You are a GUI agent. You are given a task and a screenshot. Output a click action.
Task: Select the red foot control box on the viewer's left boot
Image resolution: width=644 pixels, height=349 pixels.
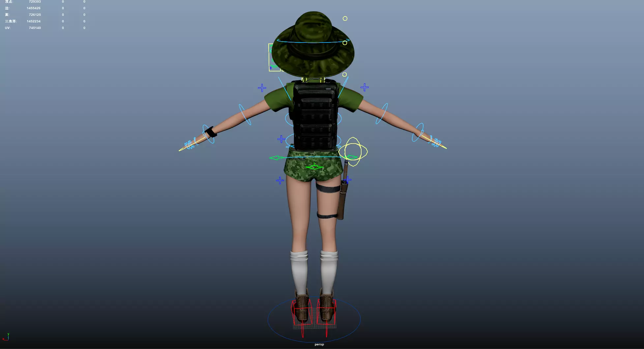302,312
